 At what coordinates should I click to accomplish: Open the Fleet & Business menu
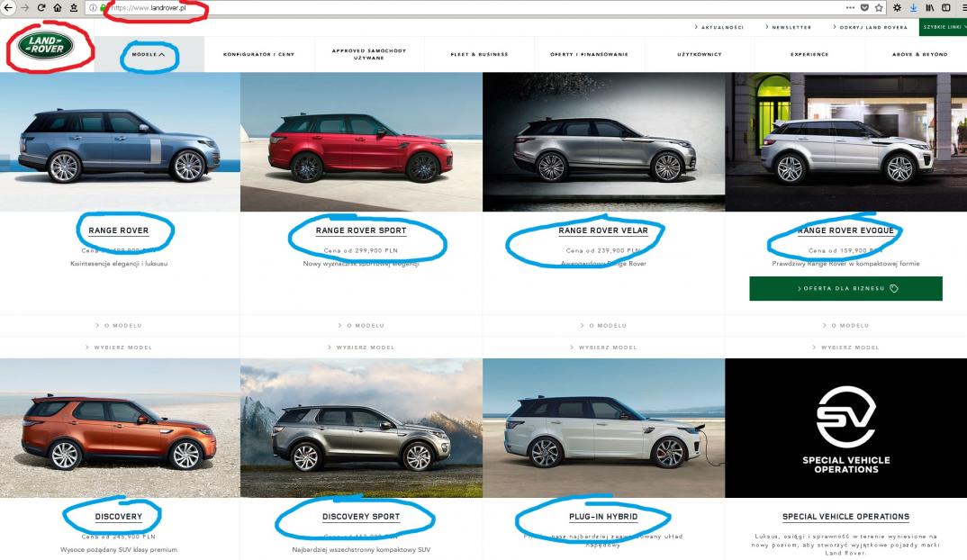[x=479, y=54]
